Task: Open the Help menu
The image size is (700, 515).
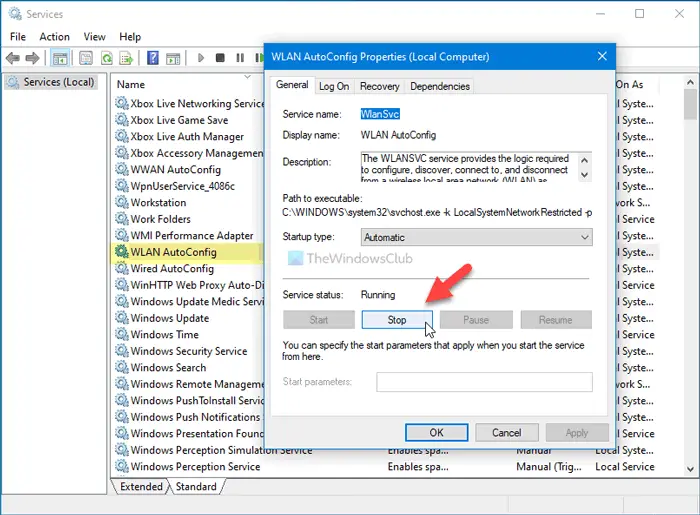Action: click(x=130, y=37)
